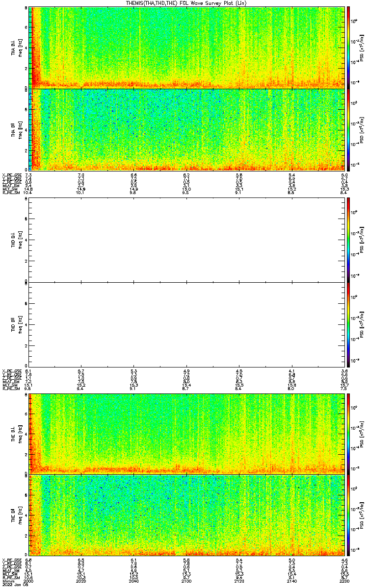
Task: Click the PSD color bar beside THA B-parallel
Action: click(x=348, y=129)
